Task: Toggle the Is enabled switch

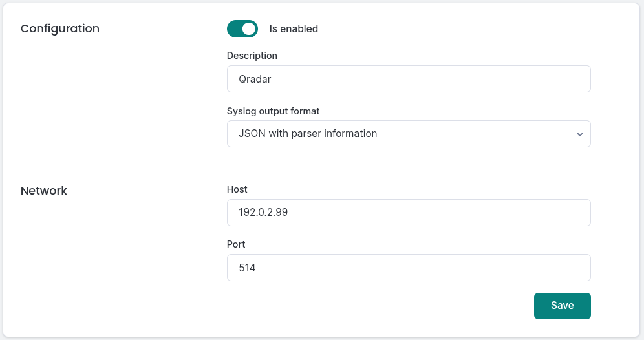Action: click(x=242, y=28)
